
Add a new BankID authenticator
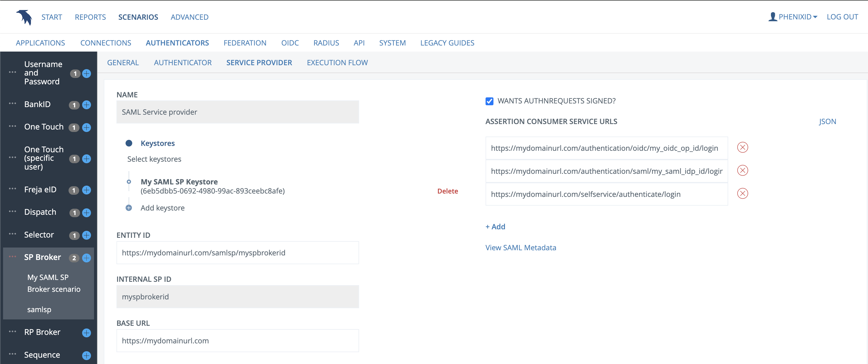pyautogui.click(x=87, y=105)
